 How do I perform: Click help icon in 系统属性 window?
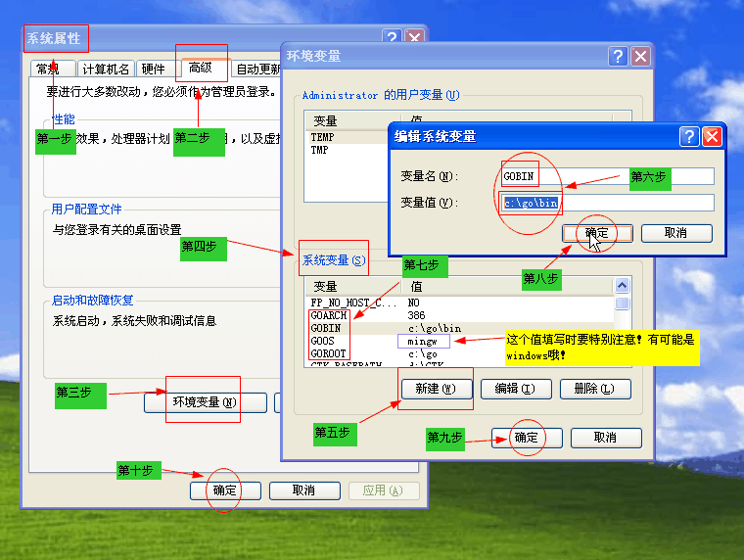[x=392, y=36]
